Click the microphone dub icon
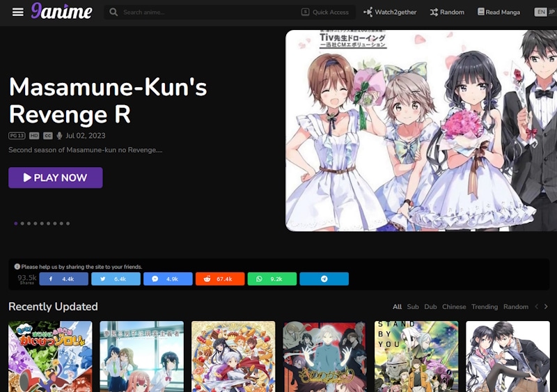This screenshot has height=392, width=557. (x=59, y=136)
